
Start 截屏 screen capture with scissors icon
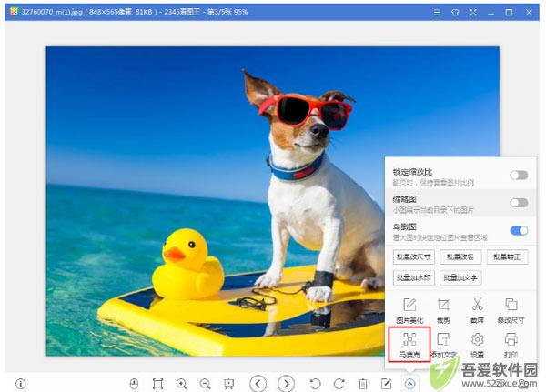477,310
